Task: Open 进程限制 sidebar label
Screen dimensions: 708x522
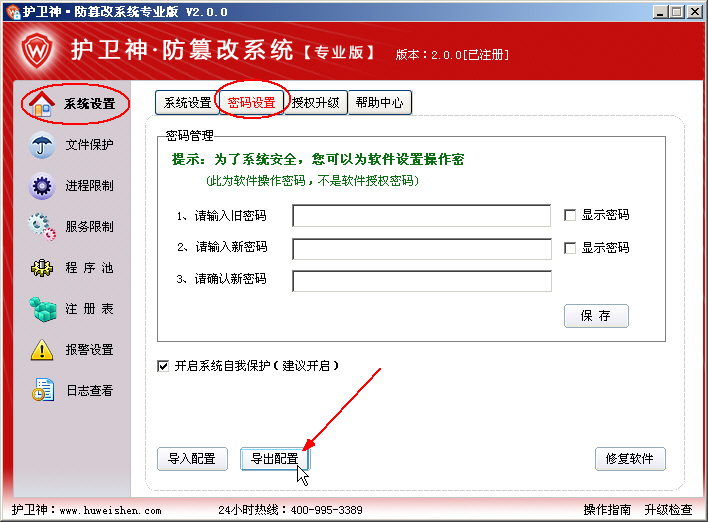Action: (x=89, y=186)
